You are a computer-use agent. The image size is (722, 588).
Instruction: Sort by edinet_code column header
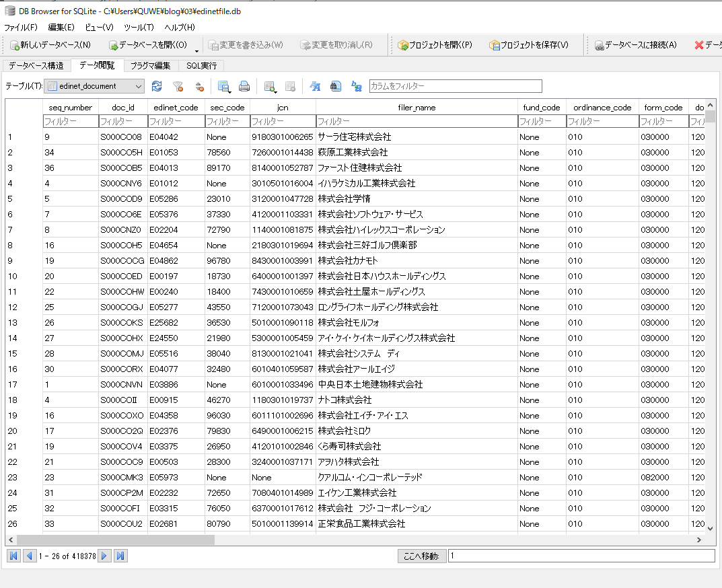(176, 107)
